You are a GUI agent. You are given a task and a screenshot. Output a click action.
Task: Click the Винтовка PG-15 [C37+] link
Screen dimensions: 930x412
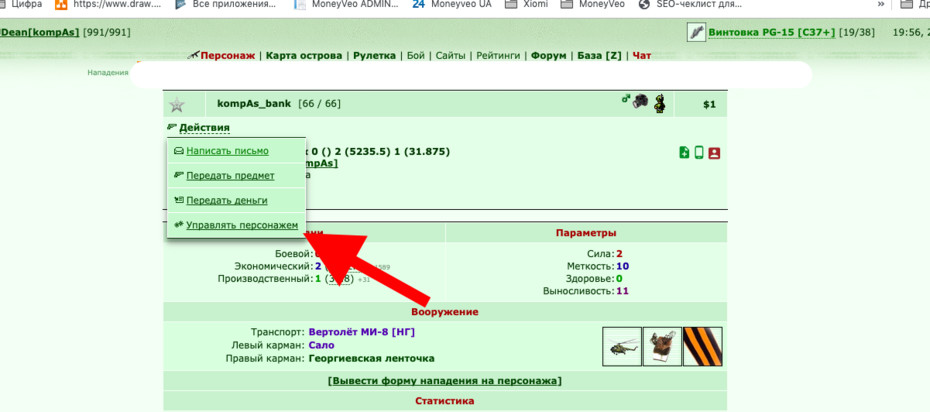(772, 32)
